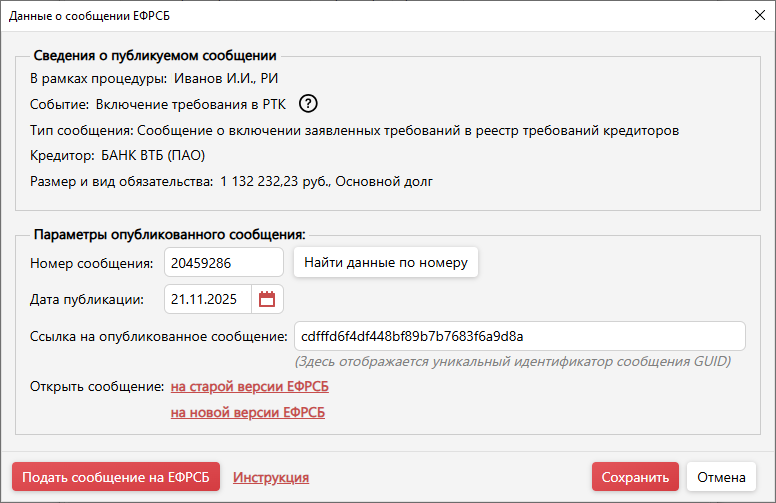Open the calendar picker for Дата публикации
The width and height of the screenshot is (776, 503).
(x=267, y=298)
